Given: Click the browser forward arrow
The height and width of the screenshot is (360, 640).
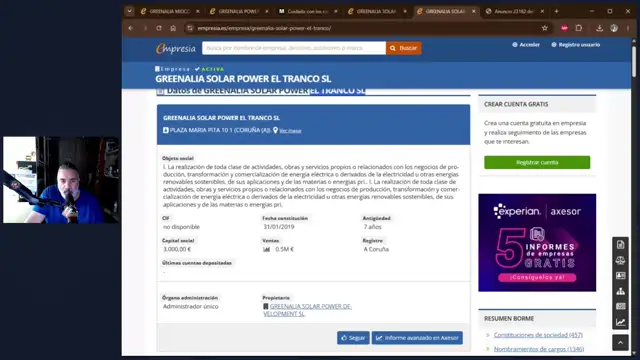Looking at the screenshot, I should [145, 28].
